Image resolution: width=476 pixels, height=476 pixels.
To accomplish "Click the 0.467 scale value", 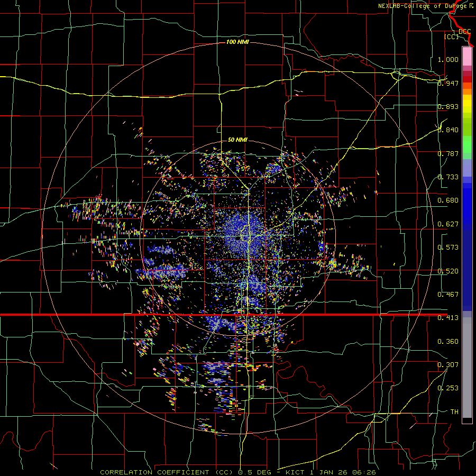I will [x=448, y=295].
